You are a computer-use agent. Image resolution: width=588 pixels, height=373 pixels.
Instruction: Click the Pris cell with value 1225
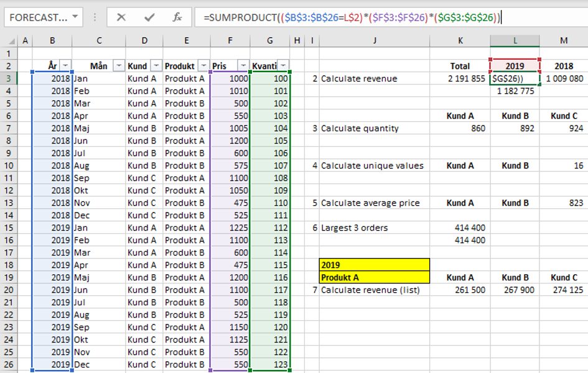[230, 228]
